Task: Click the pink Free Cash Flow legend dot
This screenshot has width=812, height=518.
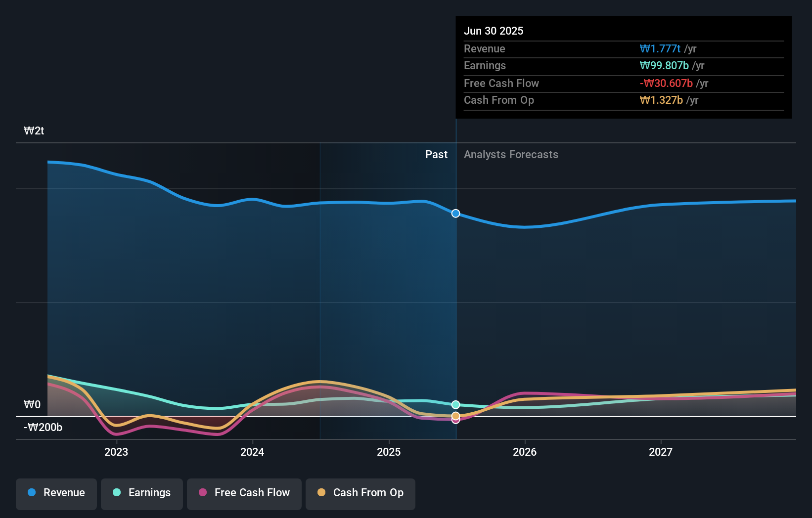Action: pos(202,493)
